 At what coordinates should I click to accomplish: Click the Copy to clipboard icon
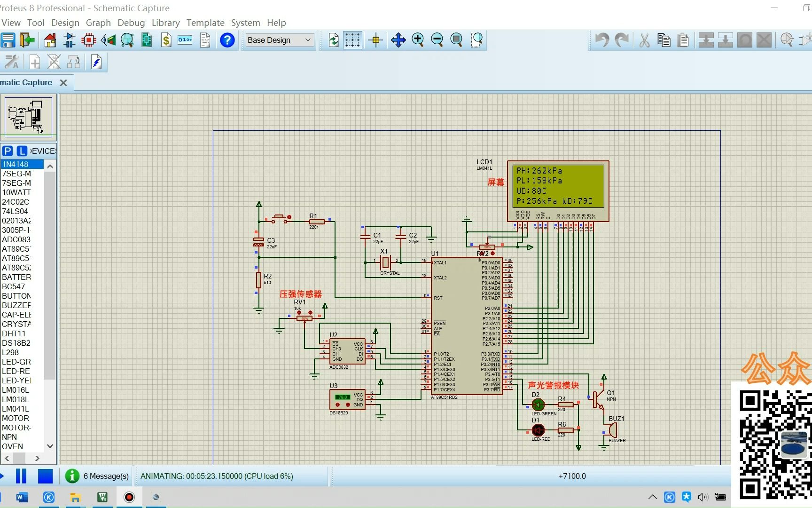(664, 40)
